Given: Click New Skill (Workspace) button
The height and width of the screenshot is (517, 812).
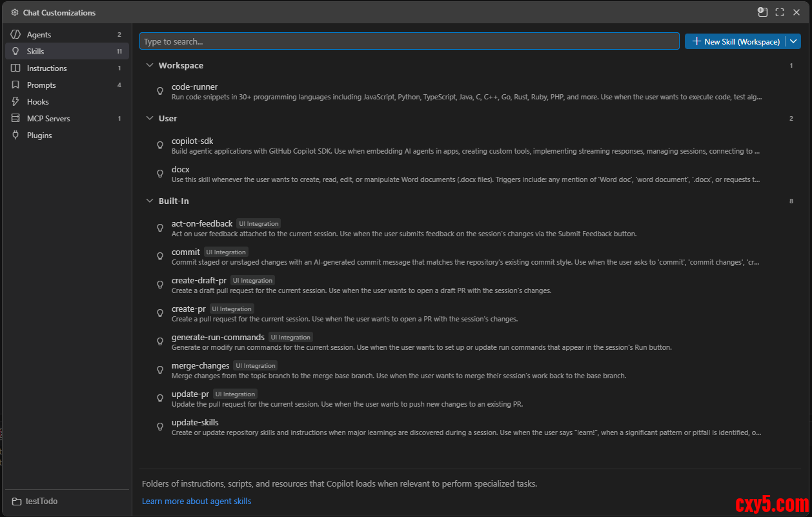Looking at the screenshot, I should click(x=735, y=41).
